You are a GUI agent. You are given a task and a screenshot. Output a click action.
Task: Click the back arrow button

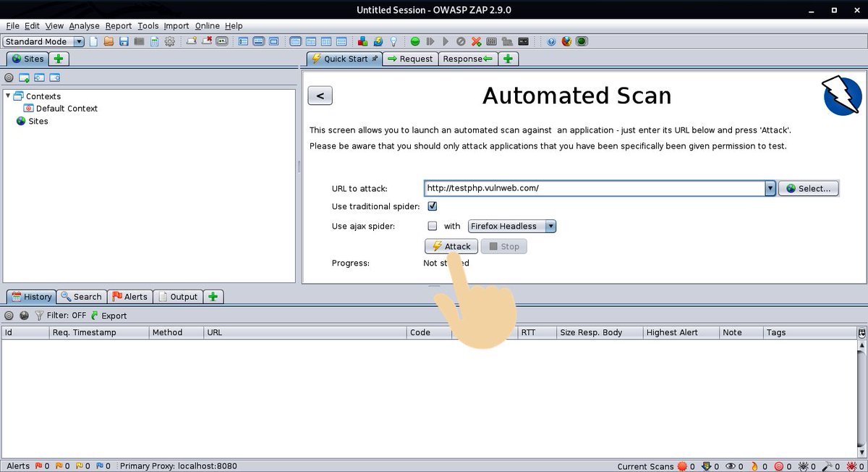[x=320, y=96]
